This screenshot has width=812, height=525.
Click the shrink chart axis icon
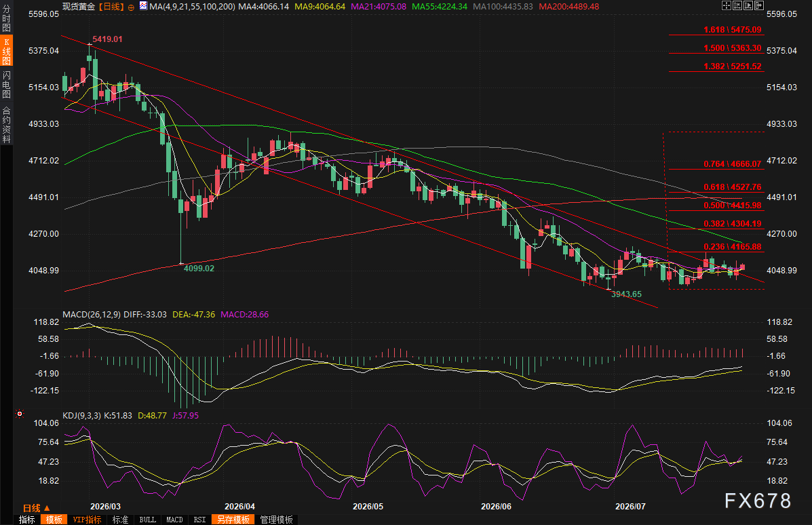pyautogui.click(x=737, y=5)
